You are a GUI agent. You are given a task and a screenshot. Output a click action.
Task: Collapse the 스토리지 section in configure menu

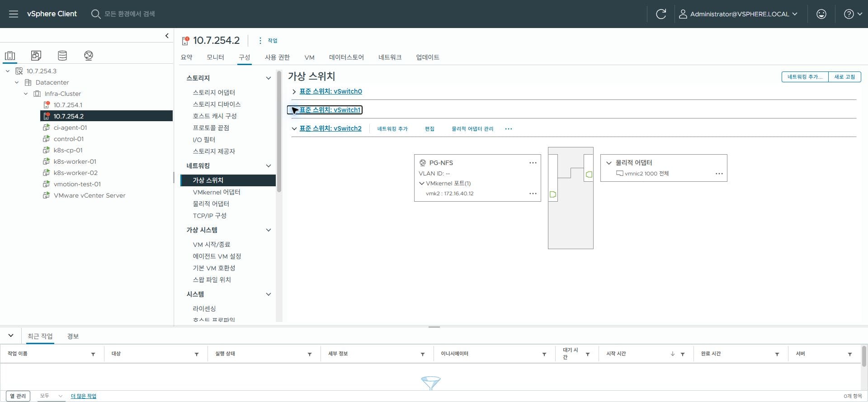click(x=268, y=78)
